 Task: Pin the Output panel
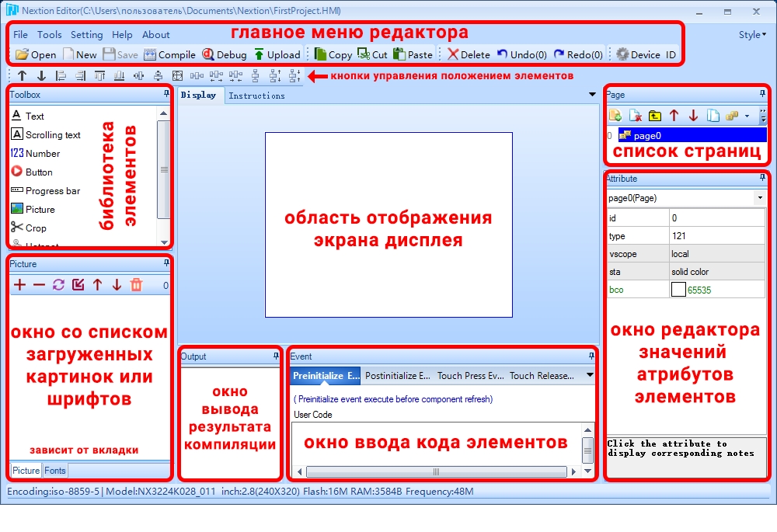click(277, 356)
